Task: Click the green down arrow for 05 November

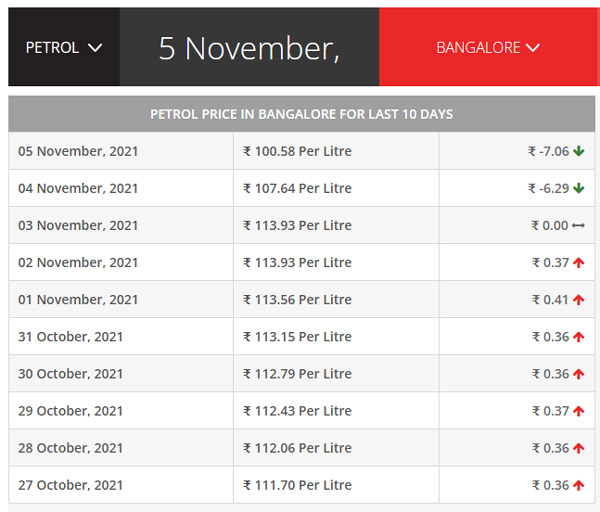Action: click(x=579, y=151)
